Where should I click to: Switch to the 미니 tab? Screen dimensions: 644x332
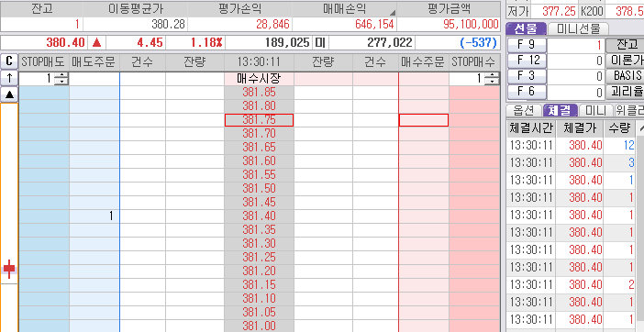[x=595, y=110]
